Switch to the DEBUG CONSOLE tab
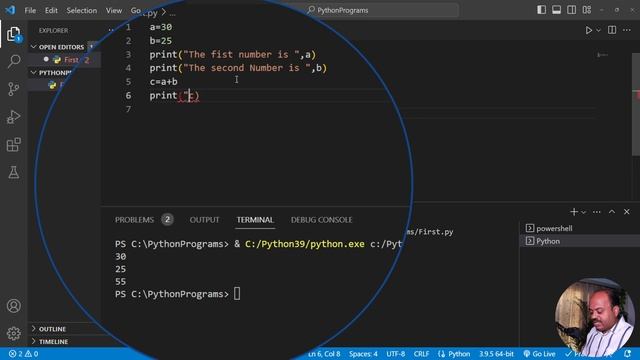 [321, 220]
